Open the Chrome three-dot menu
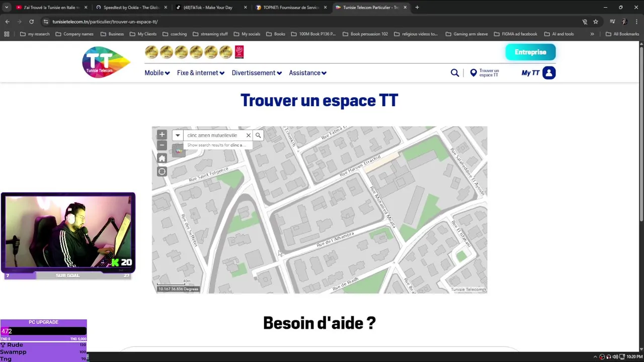Viewport: 644px width, 362px height. point(636,22)
